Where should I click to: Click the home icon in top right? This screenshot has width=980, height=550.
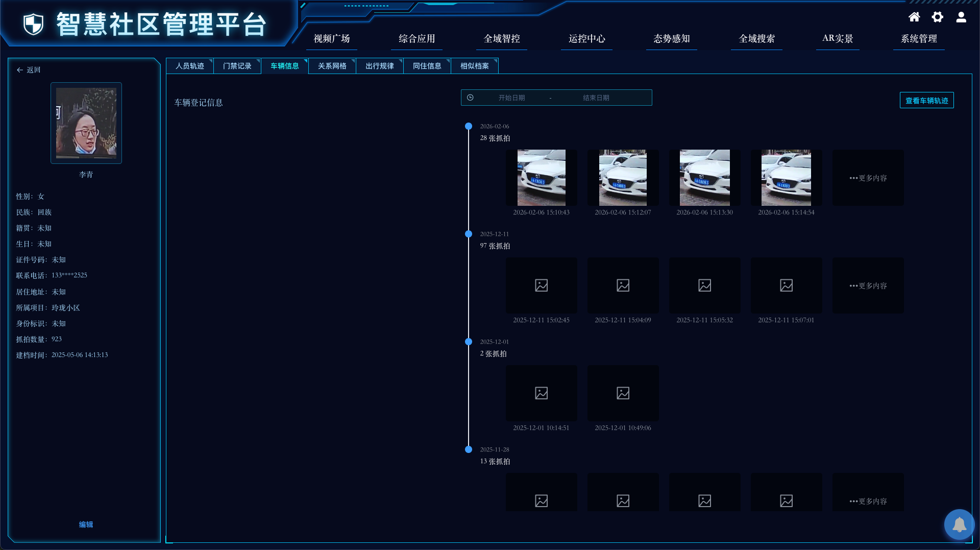(x=914, y=17)
